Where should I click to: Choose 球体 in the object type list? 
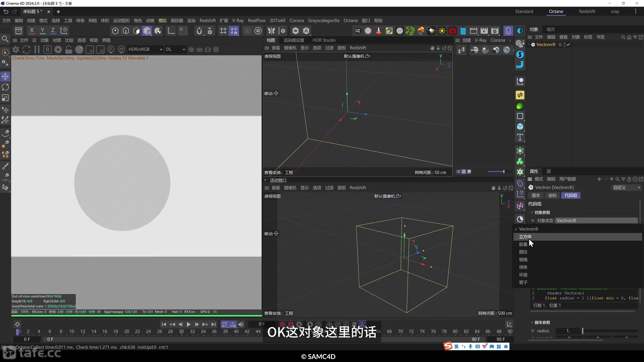tap(578, 267)
